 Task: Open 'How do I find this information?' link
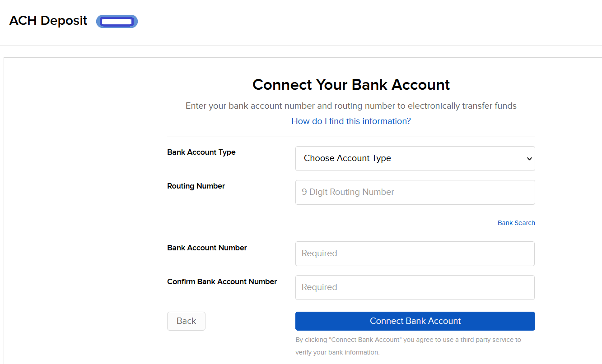(x=351, y=121)
